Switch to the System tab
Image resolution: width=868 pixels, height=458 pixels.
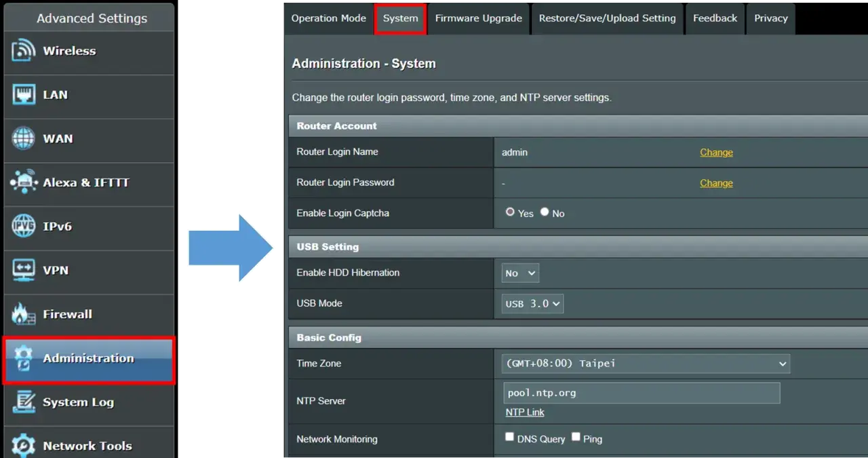coord(400,19)
